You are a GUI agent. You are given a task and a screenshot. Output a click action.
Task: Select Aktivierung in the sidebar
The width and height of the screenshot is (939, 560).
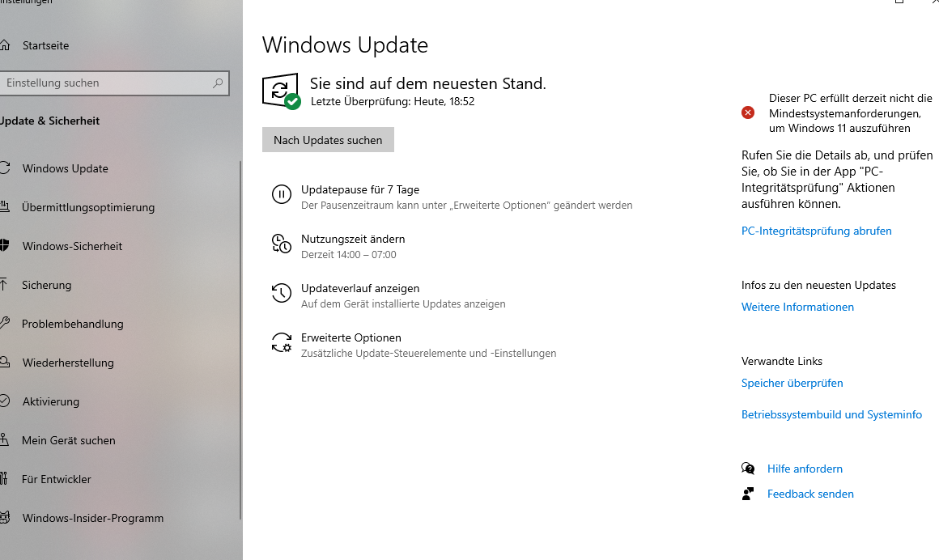(x=50, y=402)
